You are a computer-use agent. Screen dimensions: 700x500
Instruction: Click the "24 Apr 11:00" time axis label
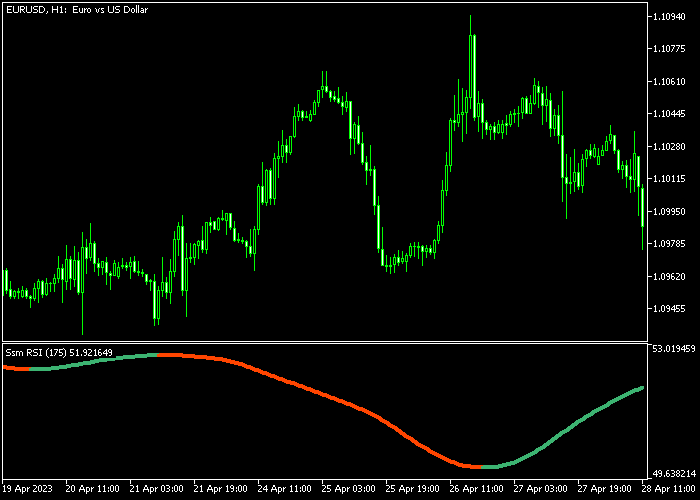[285, 488]
